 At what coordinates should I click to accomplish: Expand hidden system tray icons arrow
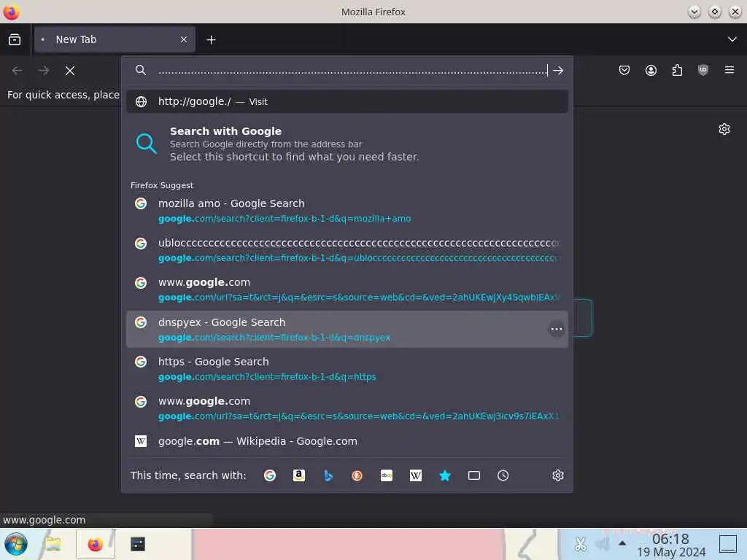point(622,543)
